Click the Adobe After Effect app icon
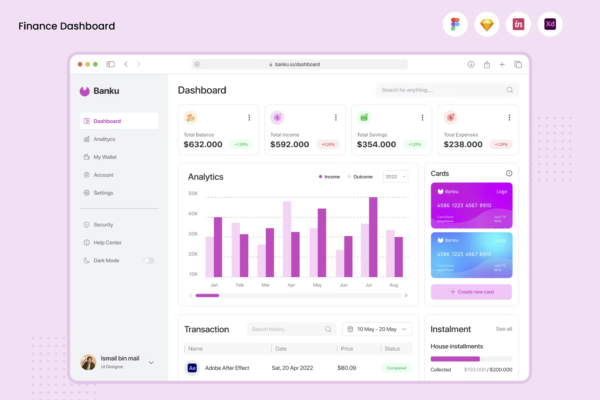Screen dimensions: 600x400 click(192, 368)
